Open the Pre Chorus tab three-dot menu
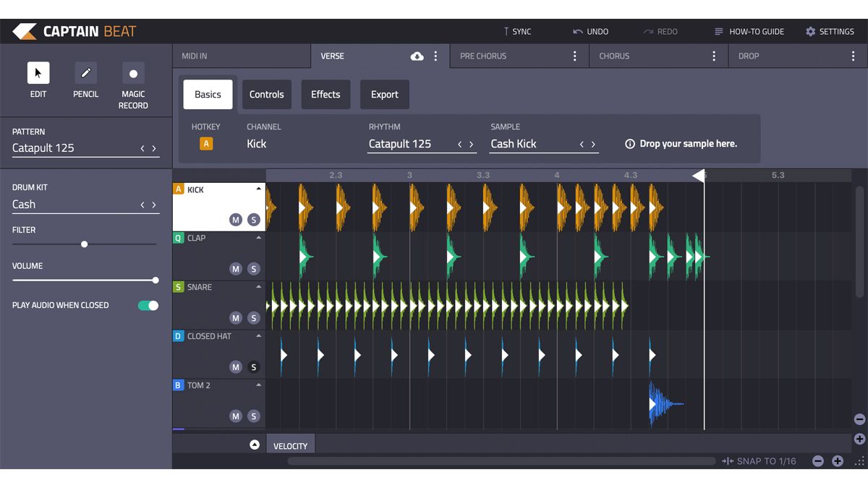 (x=575, y=56)
